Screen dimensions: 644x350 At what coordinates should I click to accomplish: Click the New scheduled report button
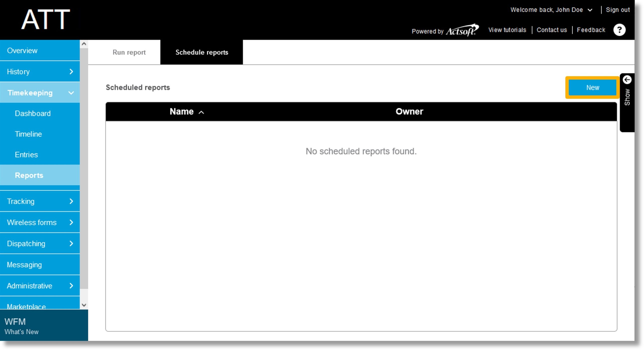point(592,87)
